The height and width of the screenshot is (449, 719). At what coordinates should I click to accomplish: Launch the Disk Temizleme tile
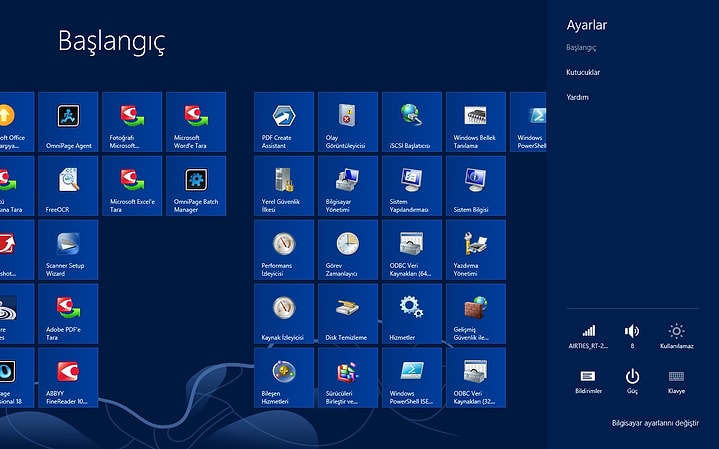[x=348, y=314]
